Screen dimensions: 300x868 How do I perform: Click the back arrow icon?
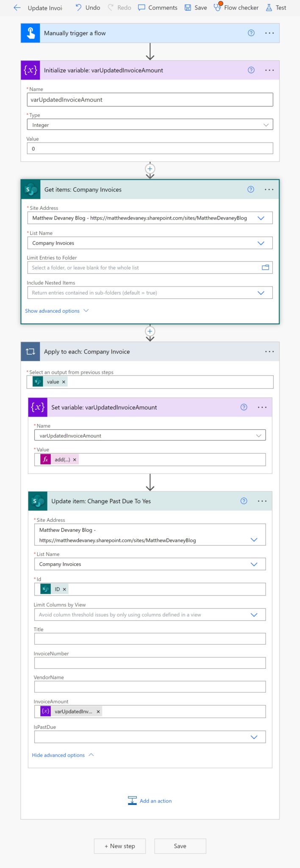tap(17, 8)
